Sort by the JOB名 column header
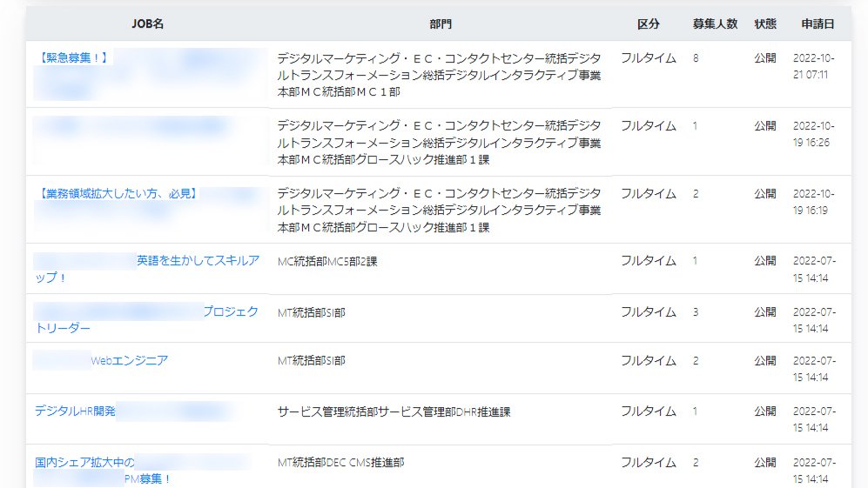This screenshot has width=868, height=488. (147, 24)
